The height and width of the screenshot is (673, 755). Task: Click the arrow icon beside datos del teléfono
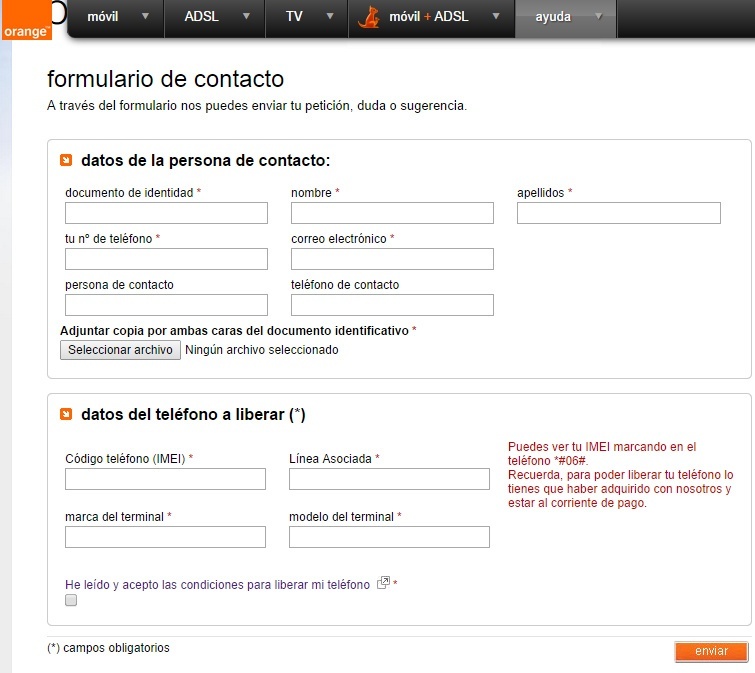(66, 414)
